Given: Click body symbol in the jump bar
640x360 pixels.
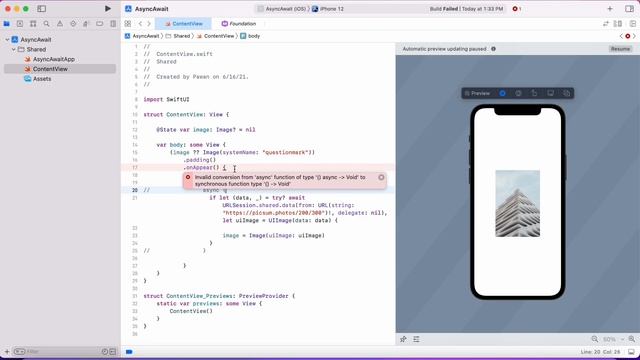Looking at the screenshot, I should click(250, 36).
